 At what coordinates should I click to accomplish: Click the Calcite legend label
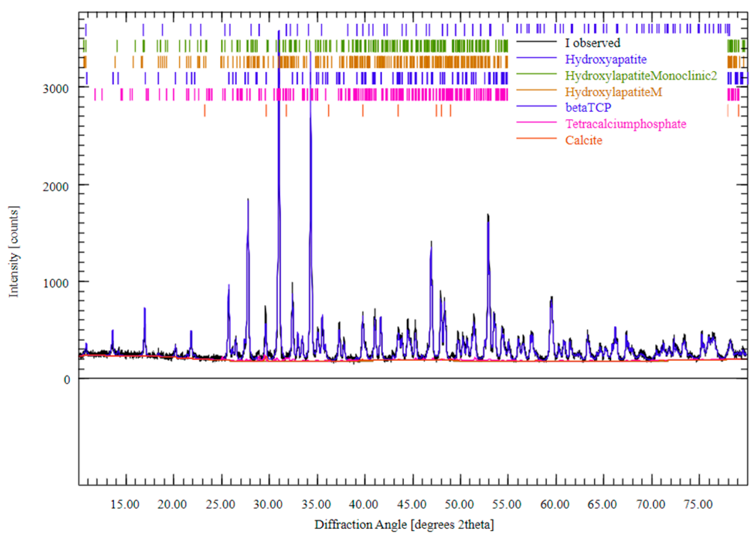coord(583,140)
